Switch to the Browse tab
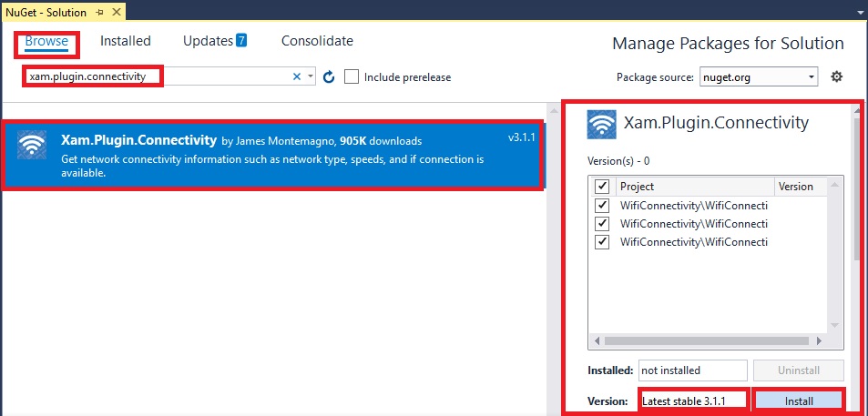The height and width of the screenshot is (416, 868). [x=46, y=41]
